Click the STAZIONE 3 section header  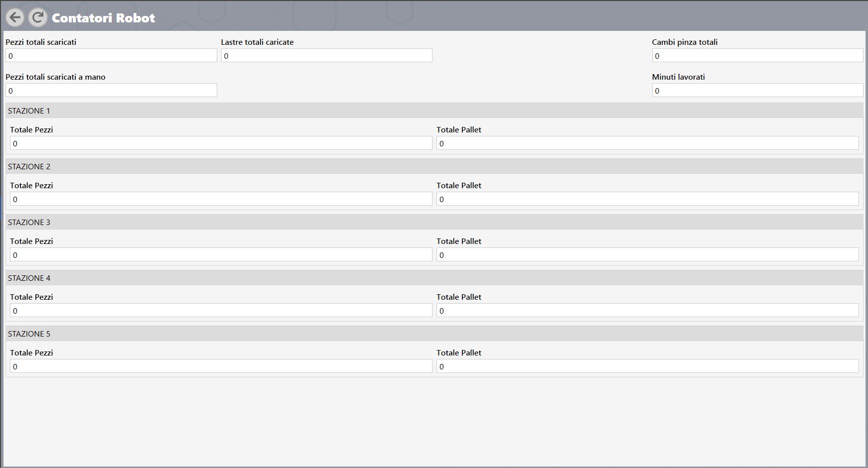point(434,222)
